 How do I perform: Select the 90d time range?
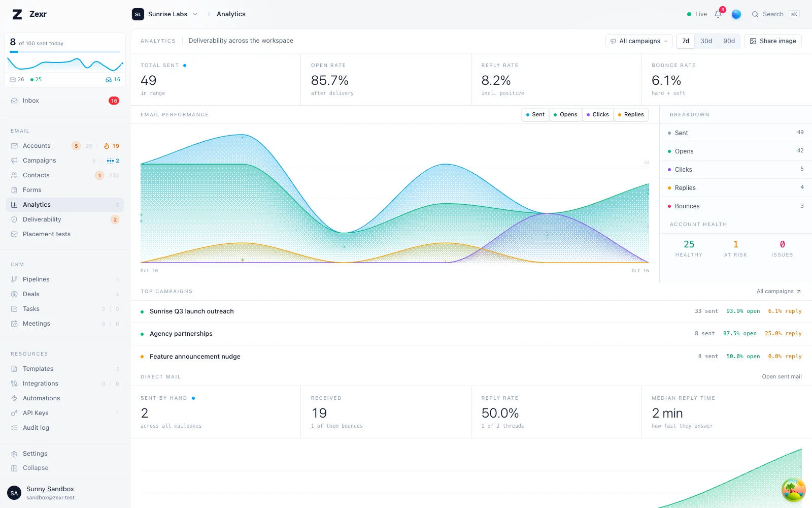(729, 41)
